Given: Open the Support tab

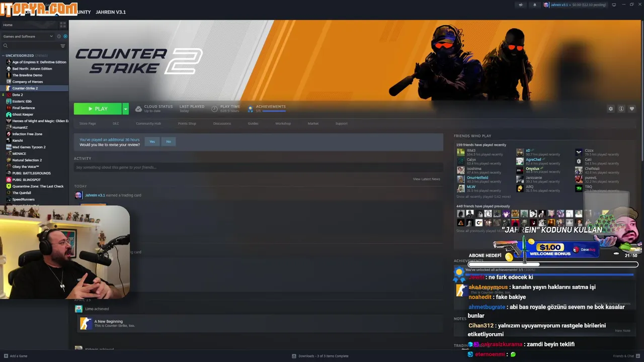Looking at the screenshot, I should pos(341,123).
